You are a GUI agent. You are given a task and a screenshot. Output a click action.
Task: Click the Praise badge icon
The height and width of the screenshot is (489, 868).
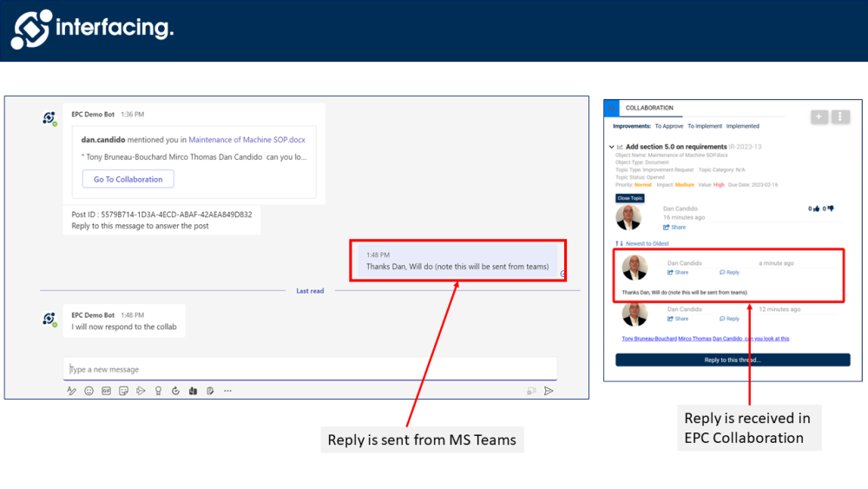tap(158, 391)
